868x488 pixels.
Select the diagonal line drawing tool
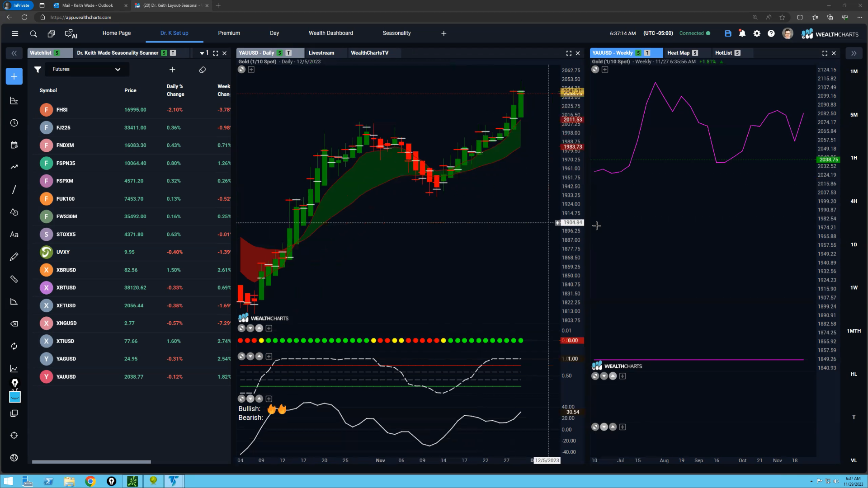click(x=14, y=189)
